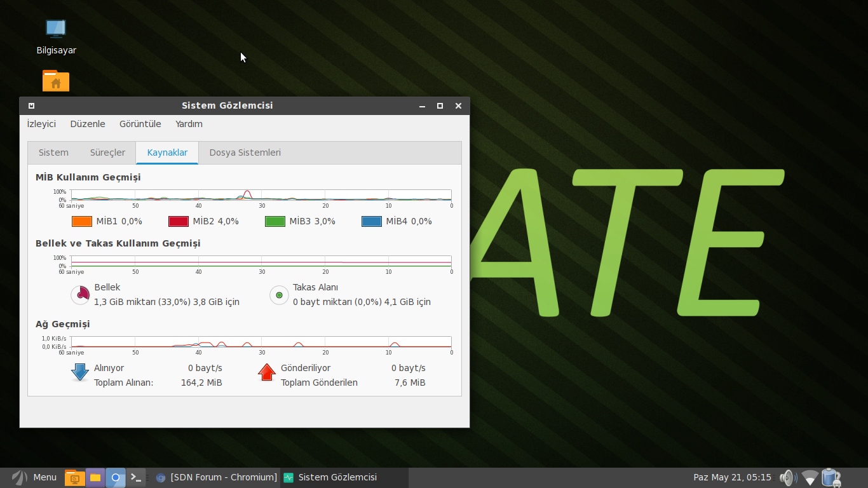Open the Düzenle menu

tap(88, 124)
